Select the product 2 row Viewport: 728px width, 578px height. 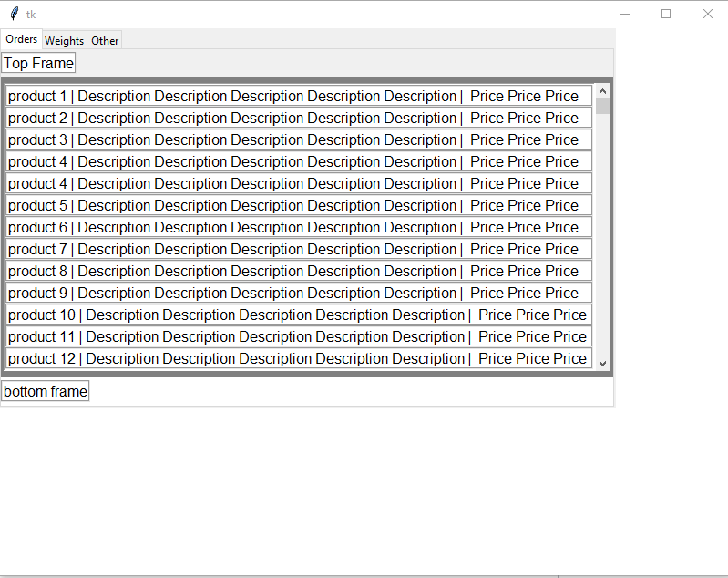tap(299, 118)
